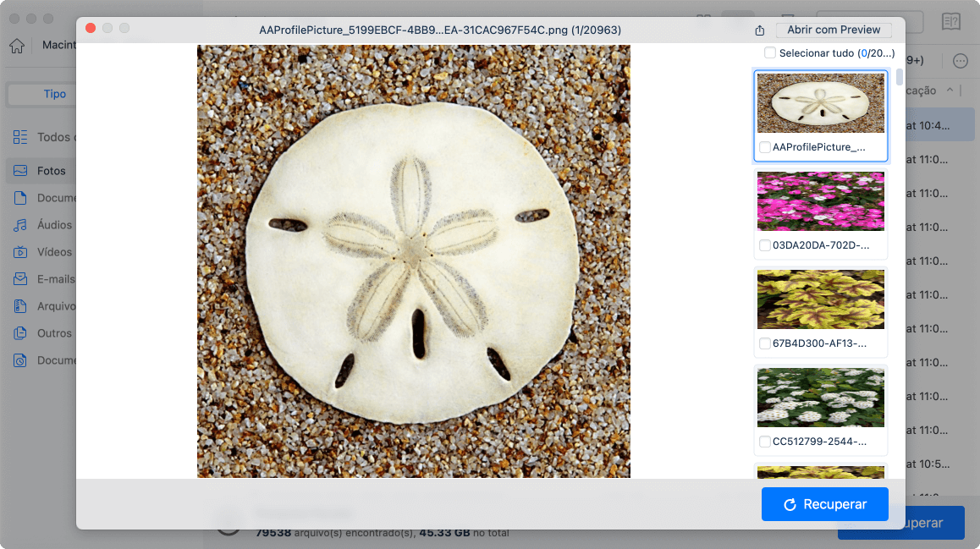The width and height of the screenshot is (980, 549).
Task: Click the more options ellipsis circle icon
Action: pyautogui.click(x=961, y=61)
